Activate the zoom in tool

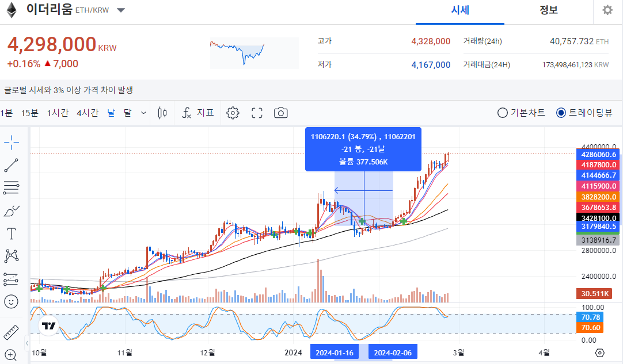(x=11, y=355)
